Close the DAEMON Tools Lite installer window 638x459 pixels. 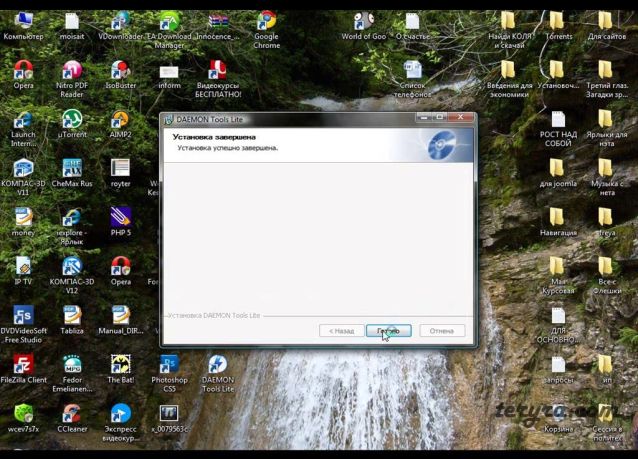tap(461, 117)
